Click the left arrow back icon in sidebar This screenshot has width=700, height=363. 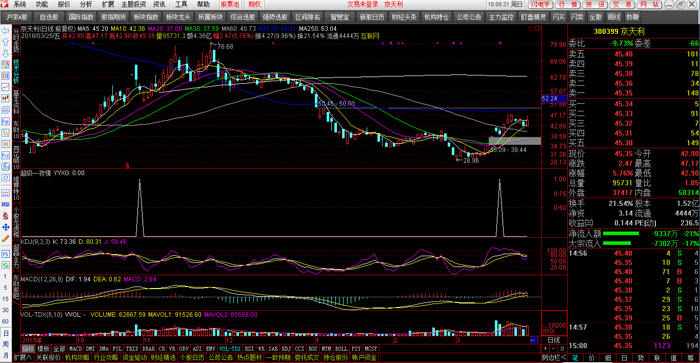[5, 31]
